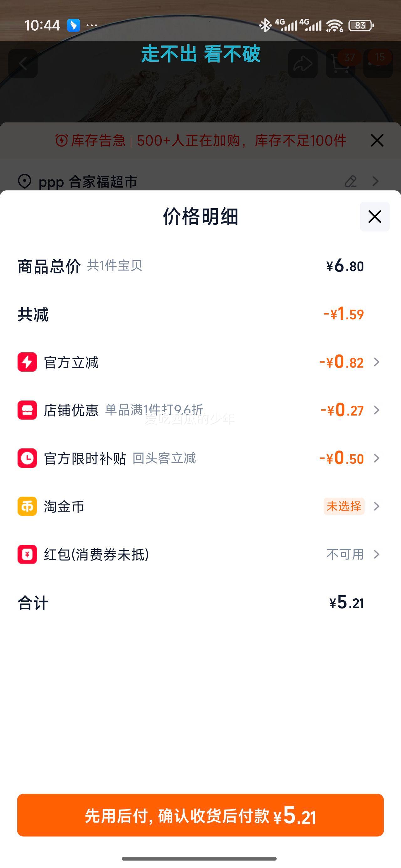This screenshot has height=868, width=401.
Task: Expand 店铺优惠 discount details chevron
Action: 377,410
